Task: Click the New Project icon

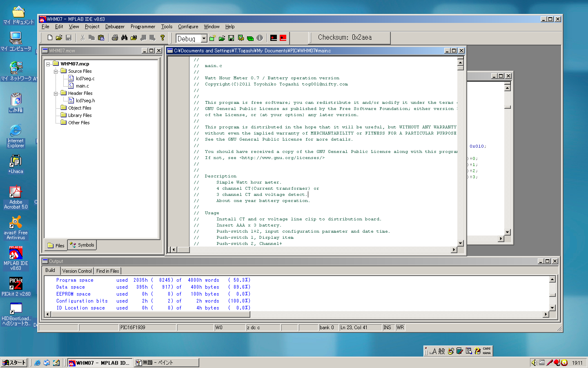Action: click(x=212, y=38)
